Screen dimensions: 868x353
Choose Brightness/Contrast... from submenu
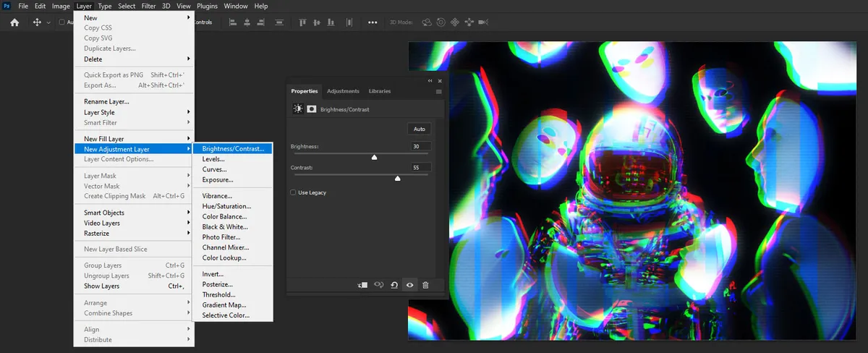pos(233,149)
